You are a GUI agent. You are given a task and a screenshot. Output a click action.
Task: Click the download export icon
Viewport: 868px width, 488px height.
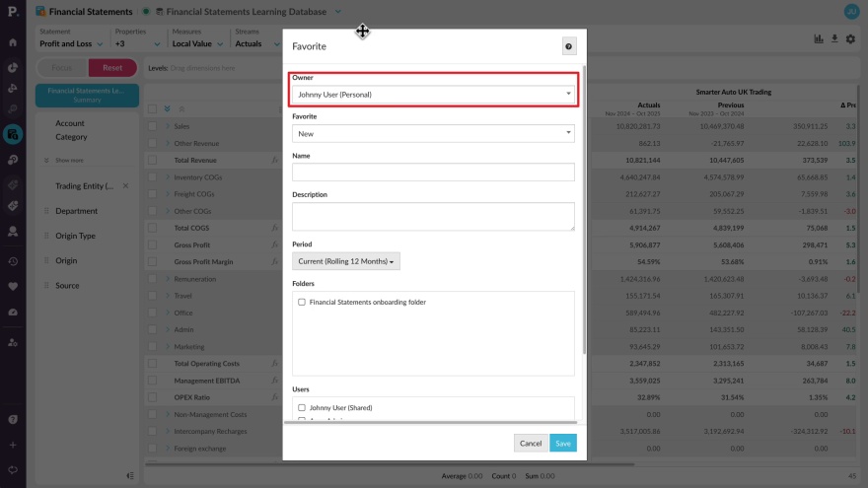[834, 39]
